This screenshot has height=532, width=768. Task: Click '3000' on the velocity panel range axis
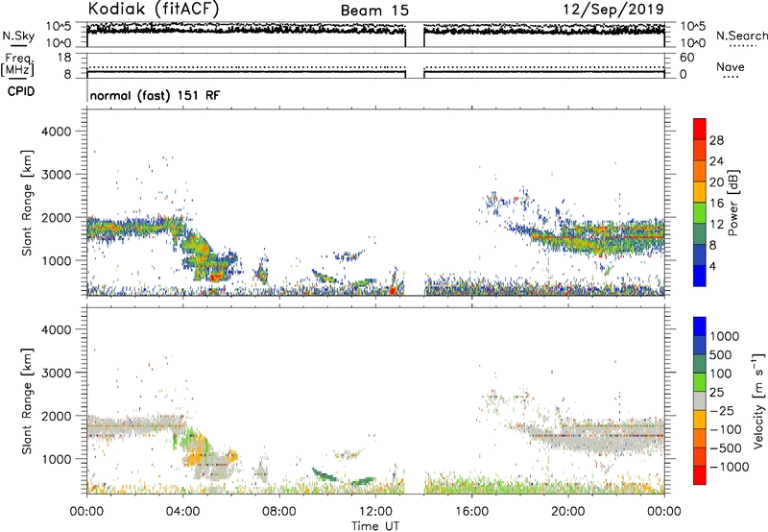pos(57,373)
